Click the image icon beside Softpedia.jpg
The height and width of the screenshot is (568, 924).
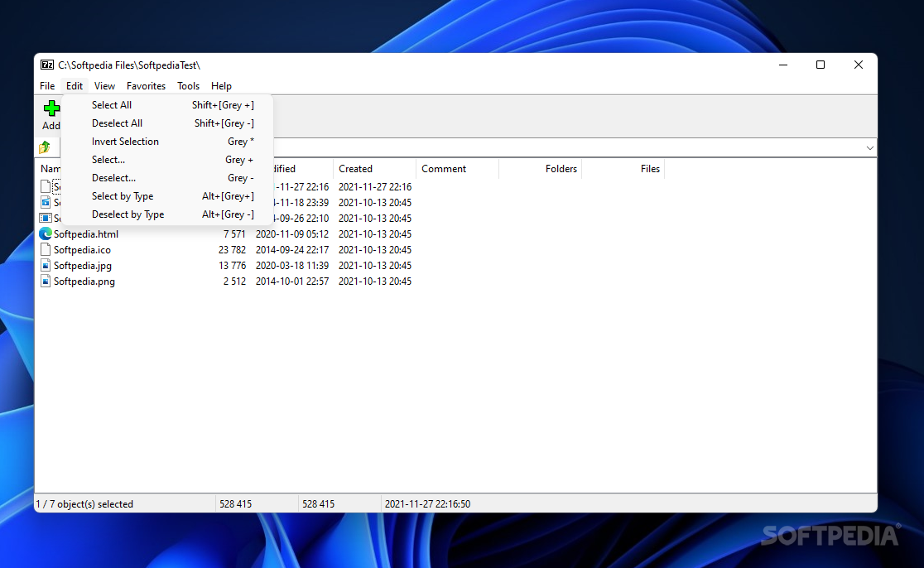(46, 266)
